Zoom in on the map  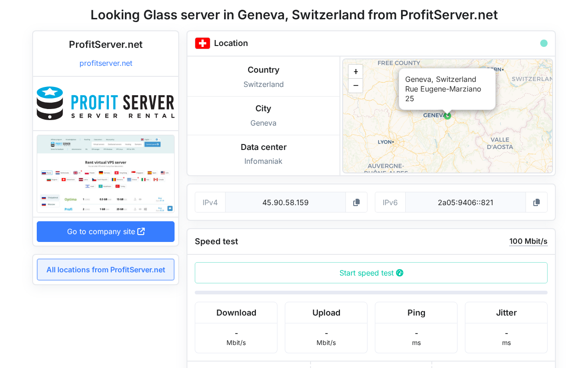coord(356,72)
